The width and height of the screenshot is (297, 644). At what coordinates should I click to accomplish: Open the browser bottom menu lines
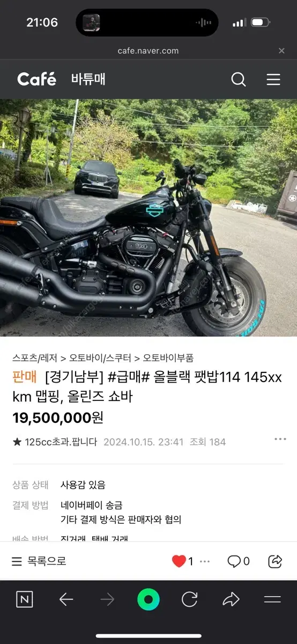click(x=272, y=599)
